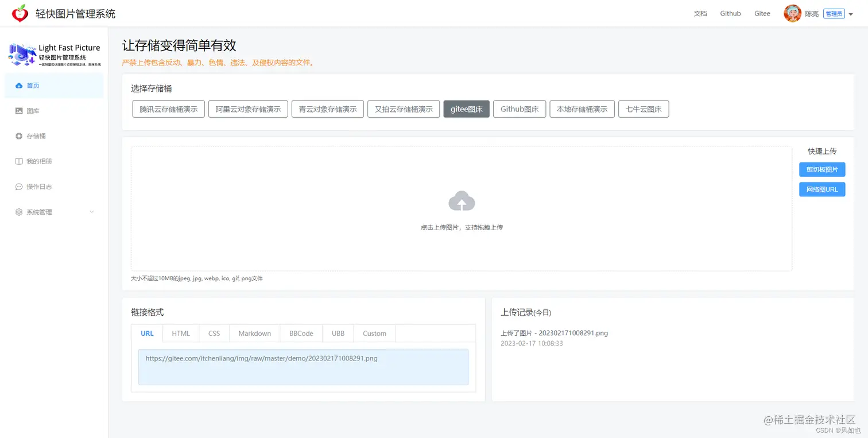The width and height of the screenshot is (868, 438).
Task: Select the generated image URL text field
Action: pyautogui.click(x=304, y=366)
